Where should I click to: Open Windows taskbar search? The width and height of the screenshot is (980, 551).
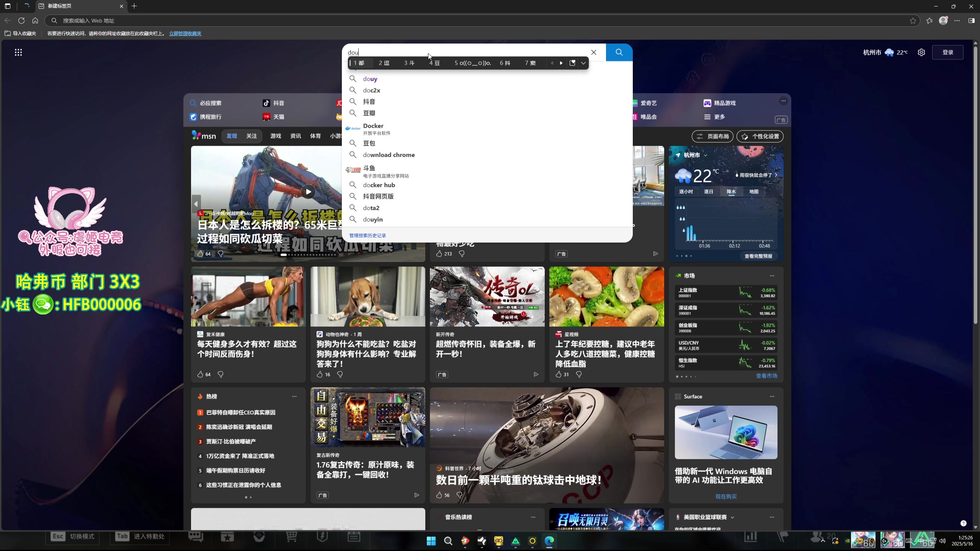pyautogui.click(x=448, y=541)
